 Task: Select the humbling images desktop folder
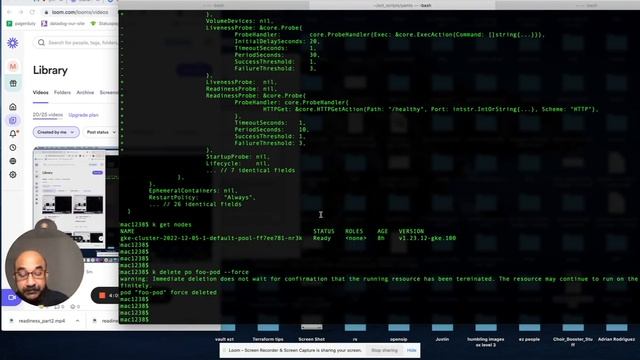pos(486,335)
